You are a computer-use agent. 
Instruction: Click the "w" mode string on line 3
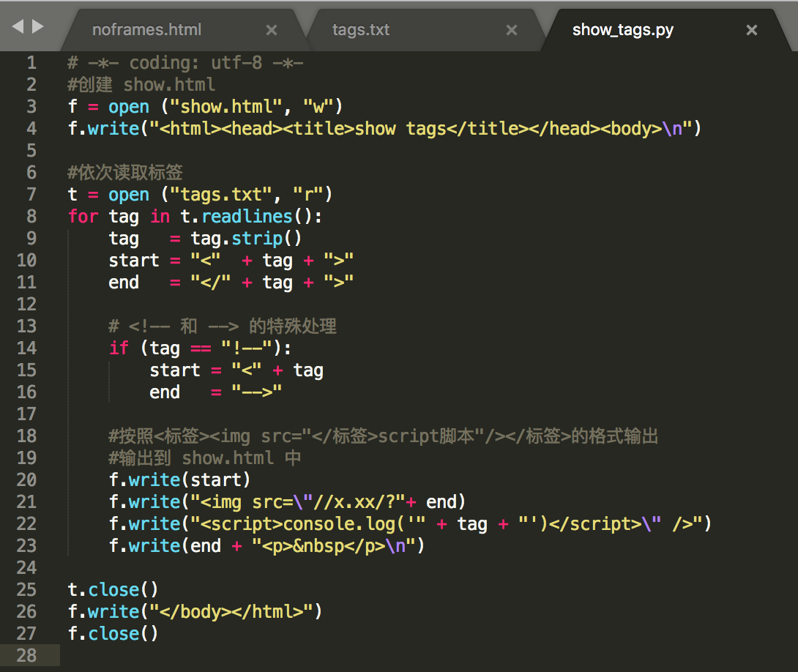pyautogui.click(x=318, y=107)
